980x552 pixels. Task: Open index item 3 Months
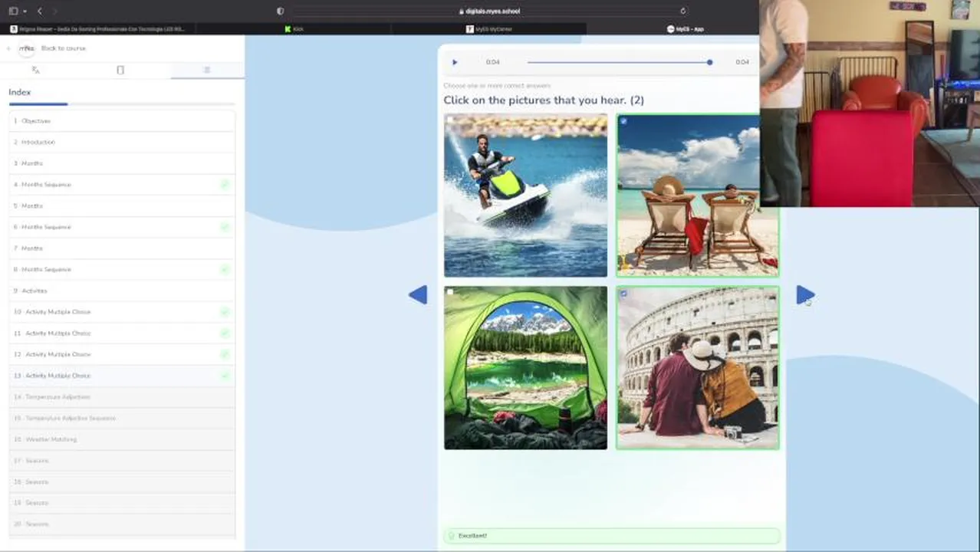(x=122, y=163)
